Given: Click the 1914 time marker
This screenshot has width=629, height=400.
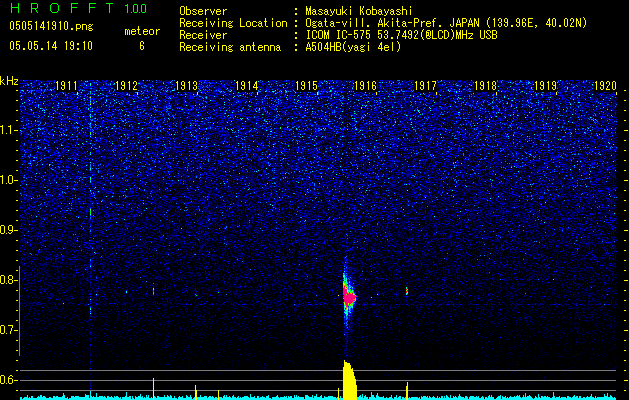Looking at the screenshot, I should [246, 86].
